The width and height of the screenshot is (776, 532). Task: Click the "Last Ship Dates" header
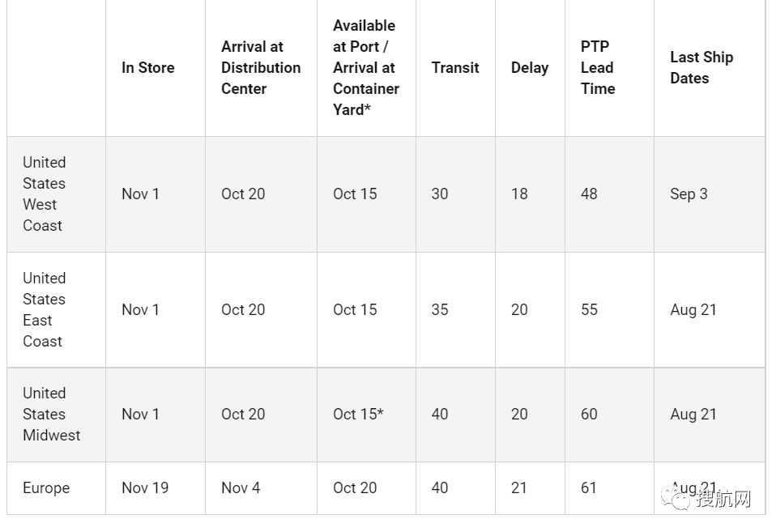[x=701, y=68]
